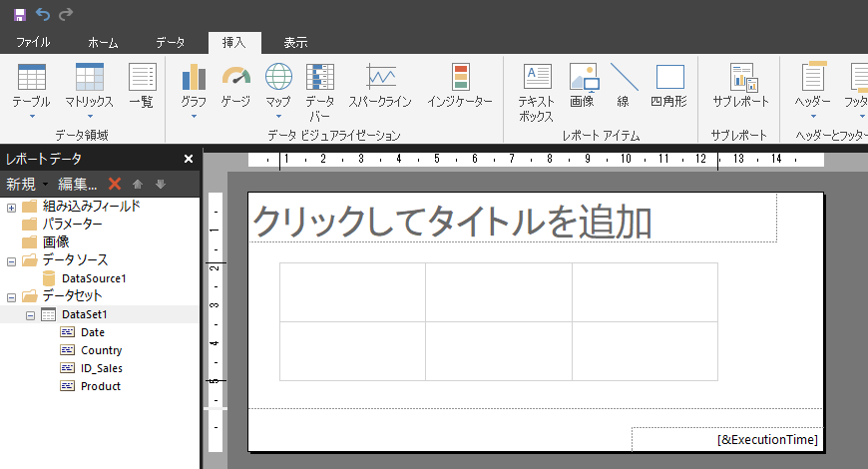The width and height of the screenshot is (868, 469).
Task: Click the 編集... button
Action: tap(78, 184)
